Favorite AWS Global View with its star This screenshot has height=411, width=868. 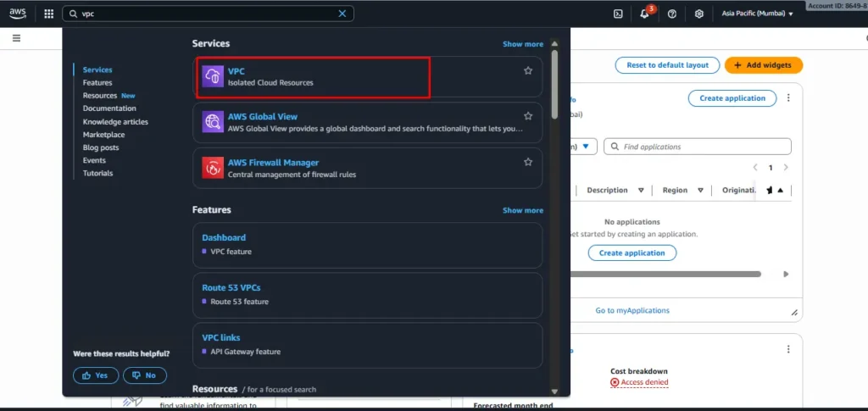point(528,116)
